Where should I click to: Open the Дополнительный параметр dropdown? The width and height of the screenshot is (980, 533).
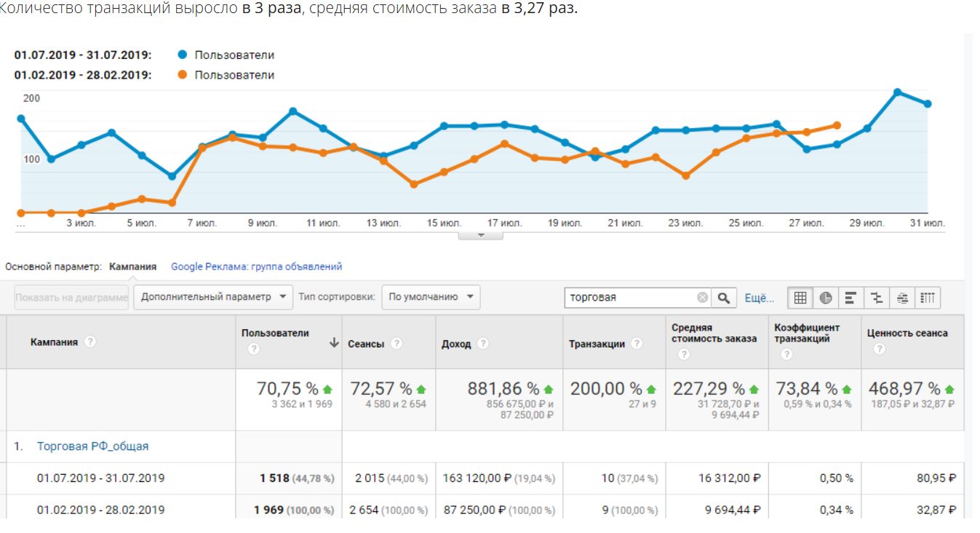213,297
